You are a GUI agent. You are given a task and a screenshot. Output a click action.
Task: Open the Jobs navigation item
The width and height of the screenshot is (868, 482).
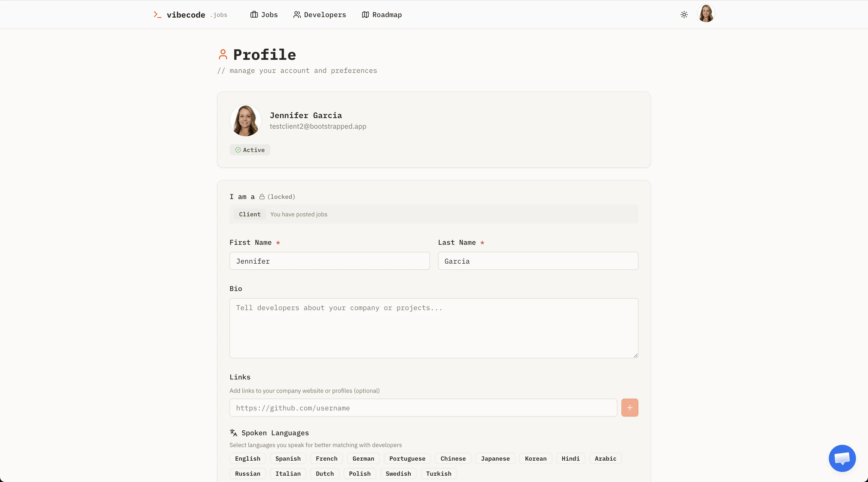point(264,15)
